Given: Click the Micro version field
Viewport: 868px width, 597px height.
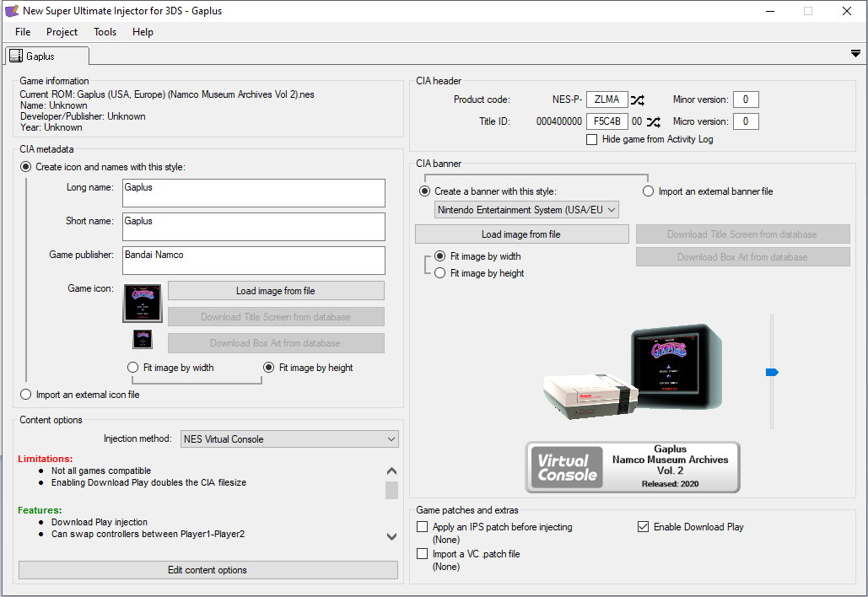Looking at the screenshot, I should (x=746, y=121).
